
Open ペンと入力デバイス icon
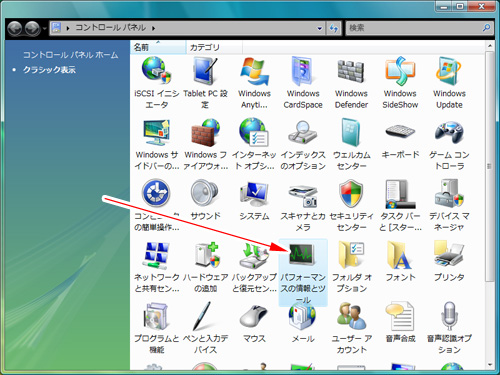click(203, 316)
